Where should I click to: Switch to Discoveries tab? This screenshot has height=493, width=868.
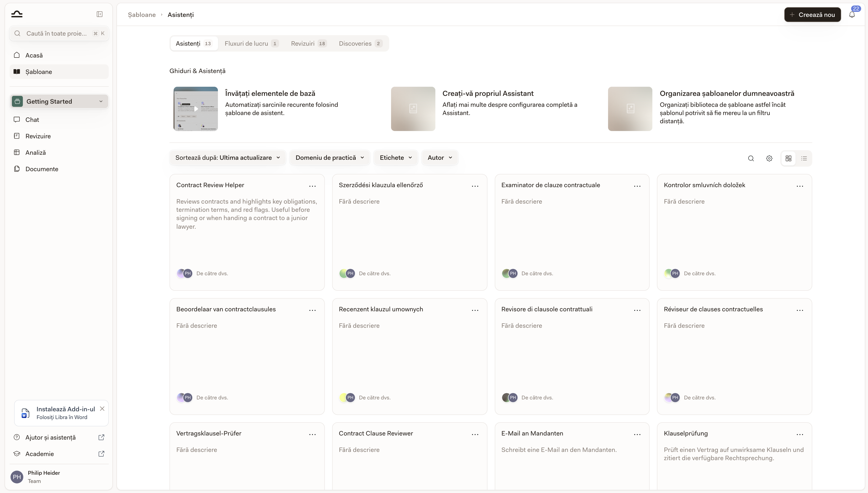tap(360, 44)
